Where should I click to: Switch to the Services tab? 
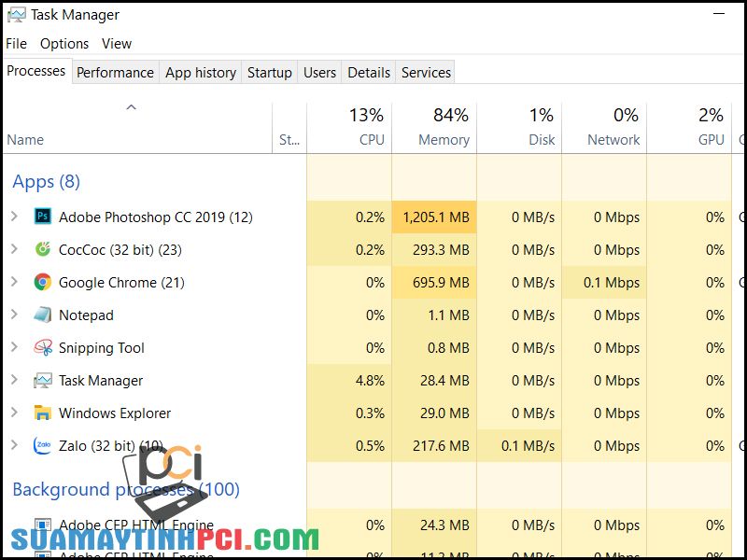(x=426, y=73)
